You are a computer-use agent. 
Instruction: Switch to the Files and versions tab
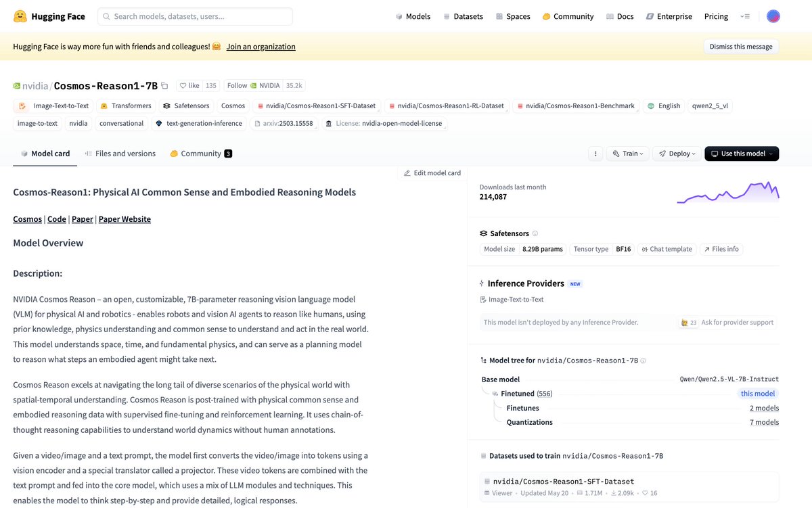(x=120, y=154)
